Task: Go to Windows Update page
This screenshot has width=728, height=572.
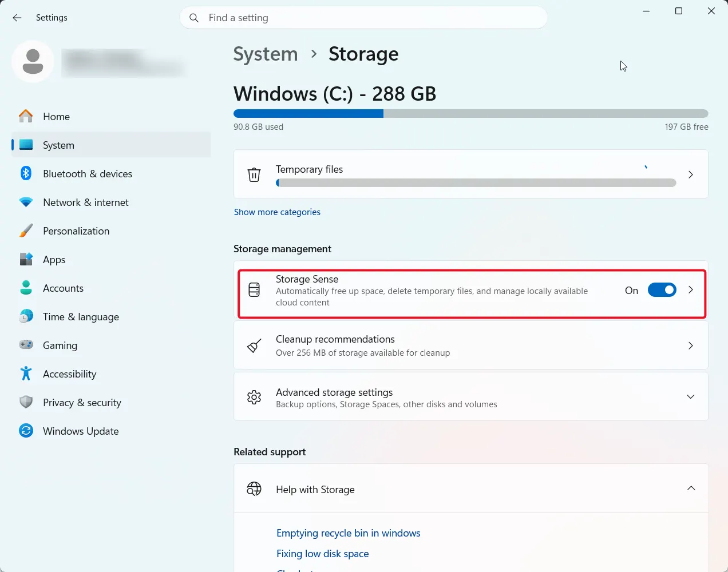Action: (111, 431)
